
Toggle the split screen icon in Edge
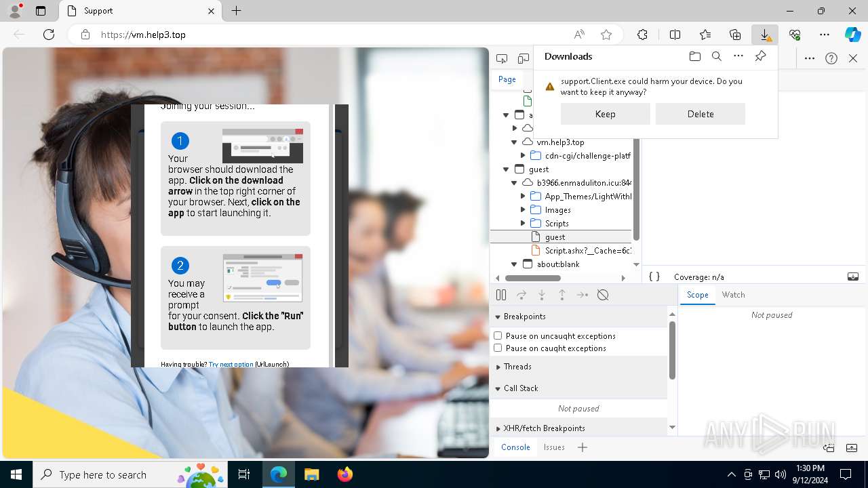click(675, 35)
